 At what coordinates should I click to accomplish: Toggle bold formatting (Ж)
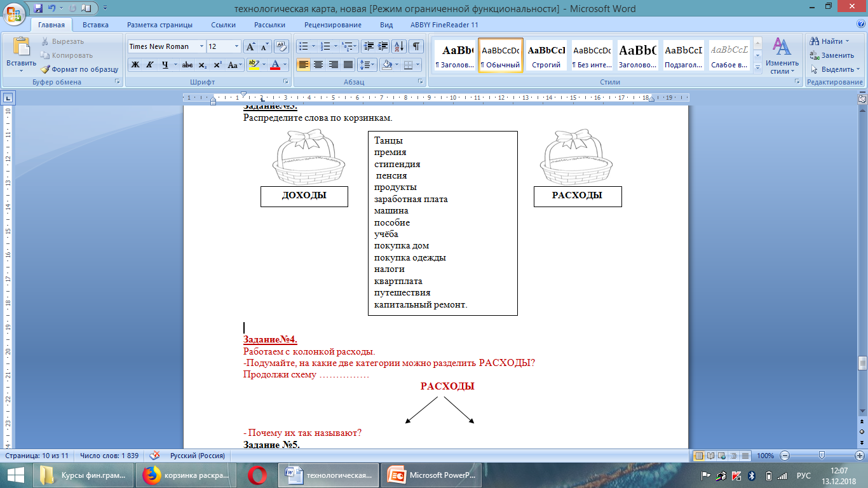pyautogui.click(x=135, y=65)
